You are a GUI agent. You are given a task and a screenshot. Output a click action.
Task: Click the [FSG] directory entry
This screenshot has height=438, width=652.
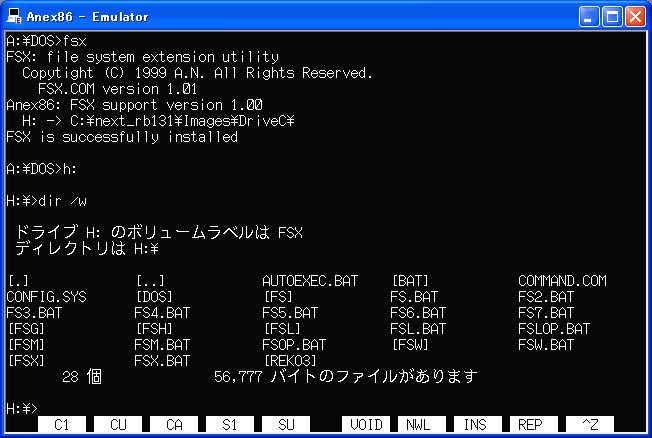[26, 329]
